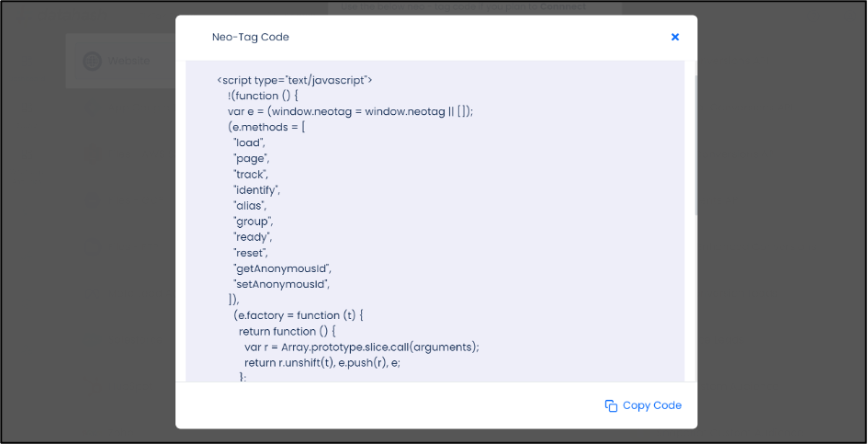Viewport: 868px width, 444px height.
Task: Click the "reset" method line
Action: [251, 253]
